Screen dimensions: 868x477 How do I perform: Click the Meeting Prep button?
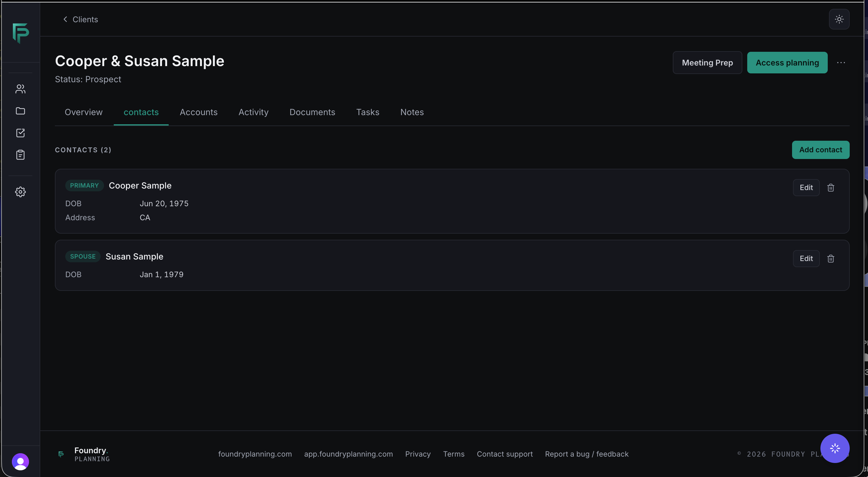click(707, 63)
